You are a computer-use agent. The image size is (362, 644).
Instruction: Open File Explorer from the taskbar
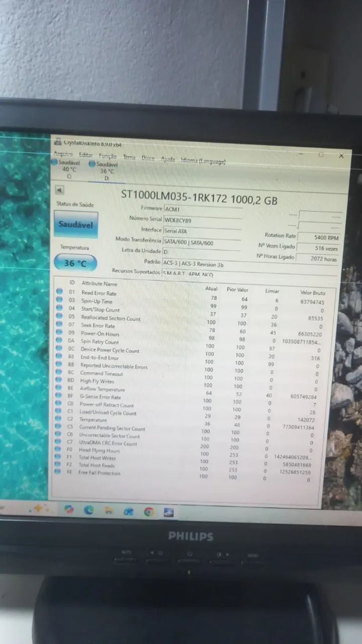[109, 511]
